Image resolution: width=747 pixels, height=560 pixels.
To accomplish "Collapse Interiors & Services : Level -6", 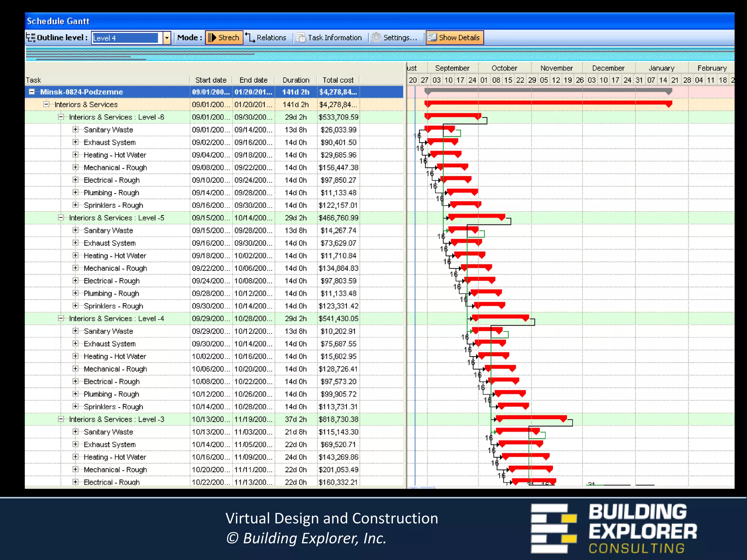I will click(x=61, y=117).
